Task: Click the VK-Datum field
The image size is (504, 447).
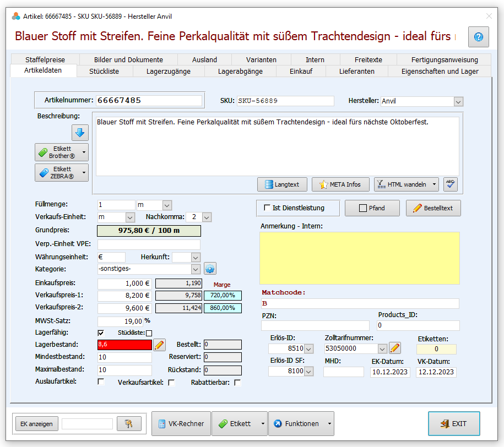Action: pyautogui.click(x=436, y=372)
